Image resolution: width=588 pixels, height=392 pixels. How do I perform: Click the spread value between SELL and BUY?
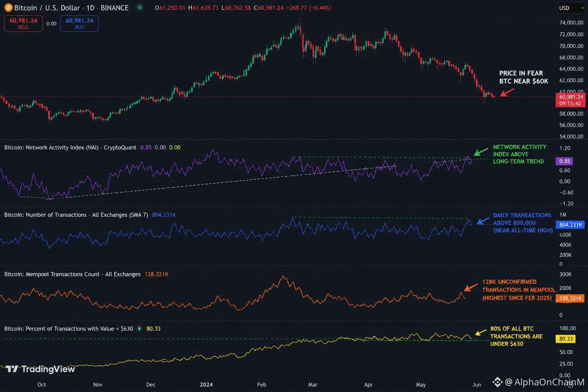51,24
